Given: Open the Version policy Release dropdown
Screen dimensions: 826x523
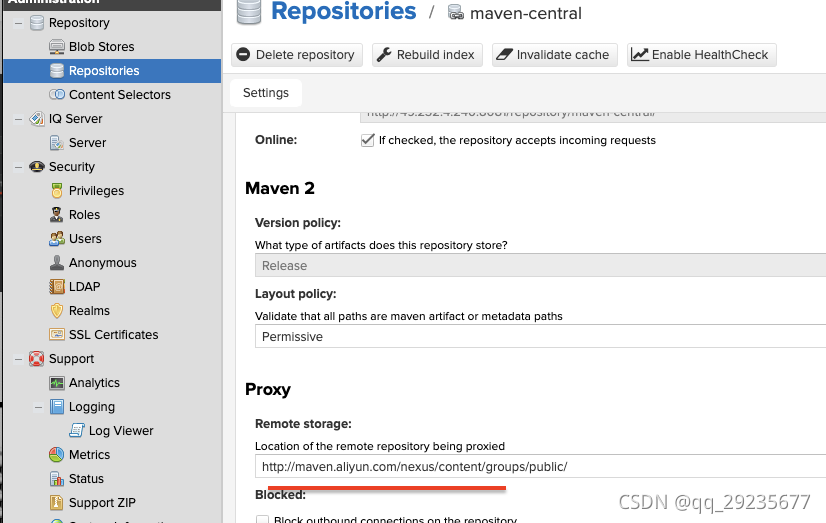Looking at the screenshot, I should (x=540, y=265).
